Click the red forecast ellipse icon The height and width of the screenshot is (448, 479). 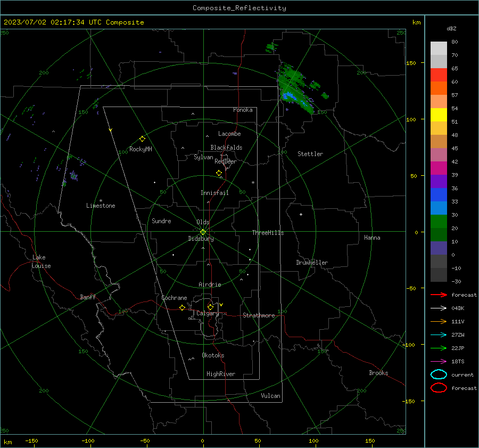pos(439,388)
